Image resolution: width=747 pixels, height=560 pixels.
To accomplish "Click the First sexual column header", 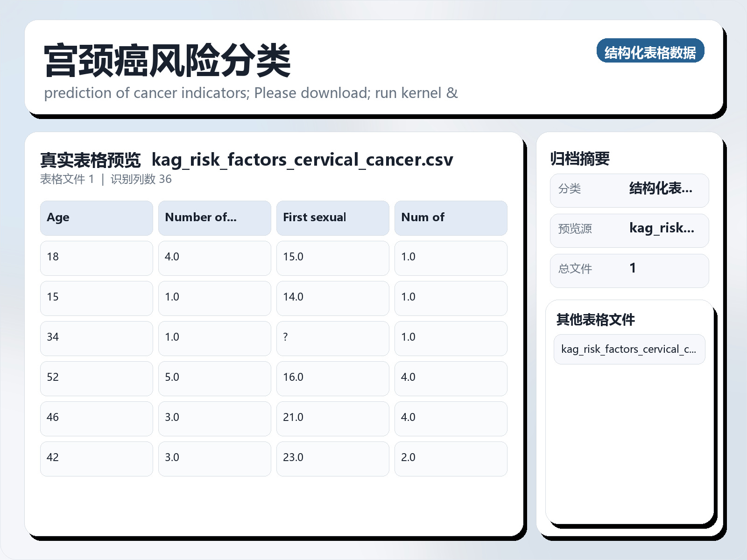I will pyautogui.click(x=332, y=218).
